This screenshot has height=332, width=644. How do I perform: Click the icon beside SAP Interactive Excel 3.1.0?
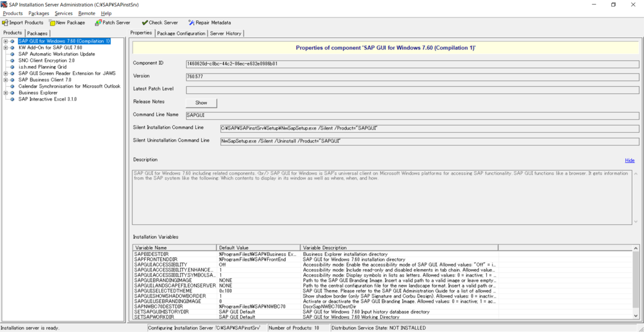pyautogui.click(x=12, y=99)
